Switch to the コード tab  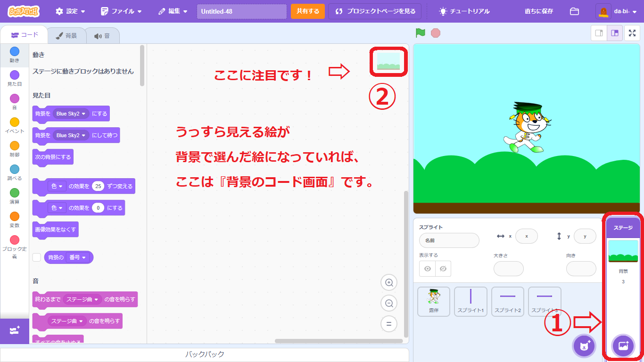tap(25, 35)
